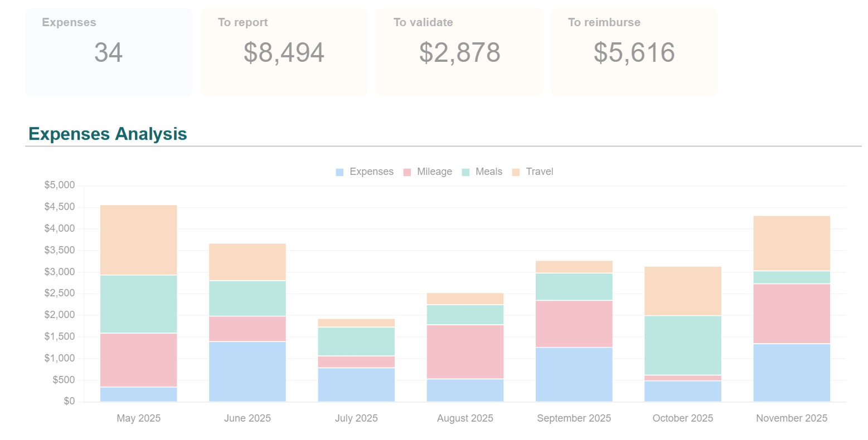Toggle the Meals series legend label
This screenshot has height=440, width=868.
488,172
